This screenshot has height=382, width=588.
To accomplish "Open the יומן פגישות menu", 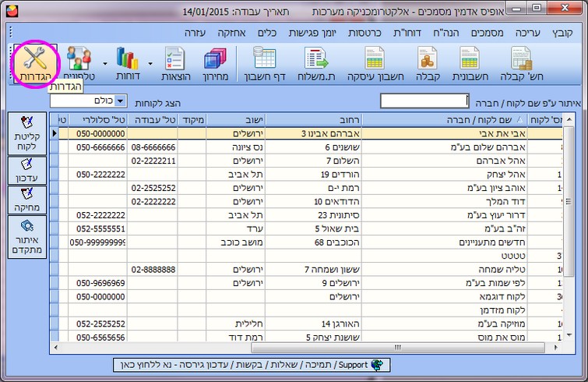I will point(312,33).
